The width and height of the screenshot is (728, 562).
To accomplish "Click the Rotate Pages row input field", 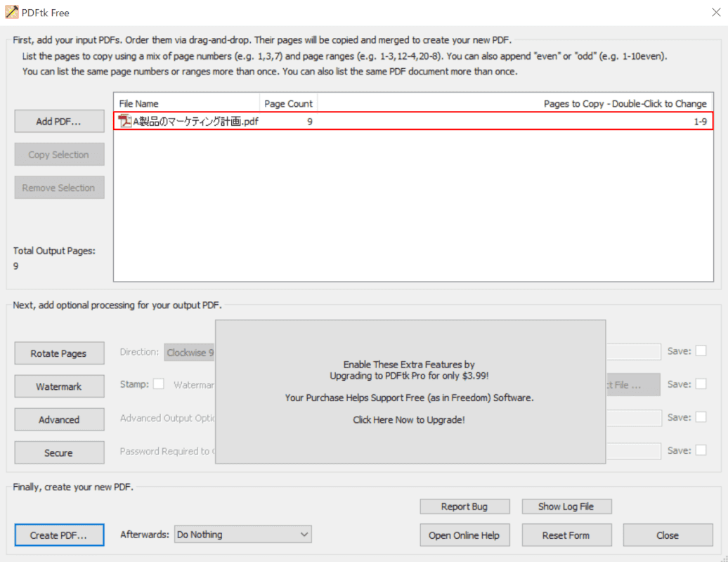I will click(x=633, y=352).
